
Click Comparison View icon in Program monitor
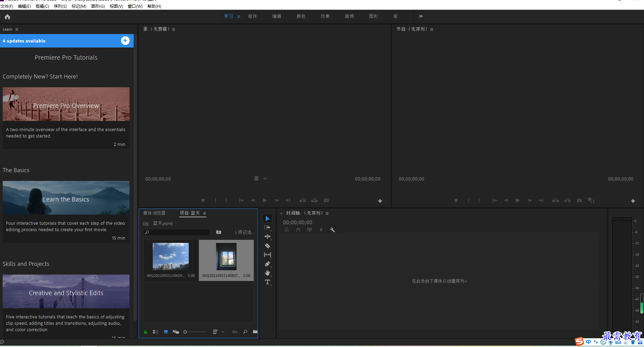coord(591,200)
